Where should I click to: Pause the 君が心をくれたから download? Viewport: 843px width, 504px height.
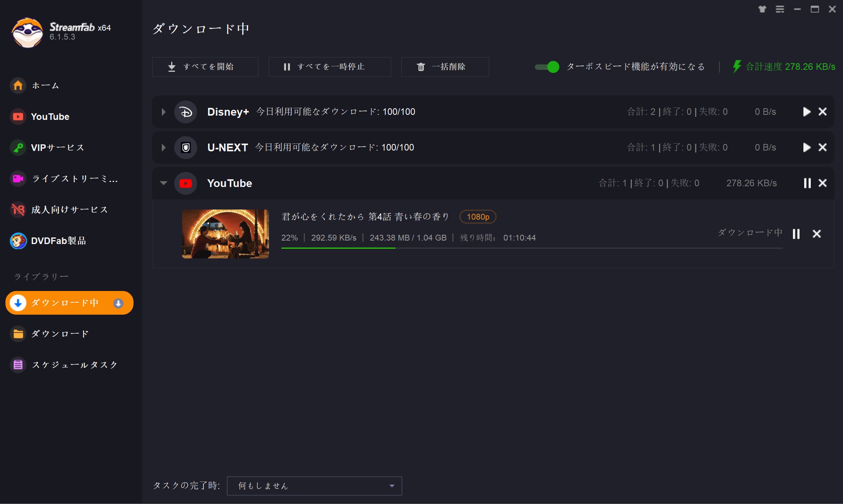(796, 234)
